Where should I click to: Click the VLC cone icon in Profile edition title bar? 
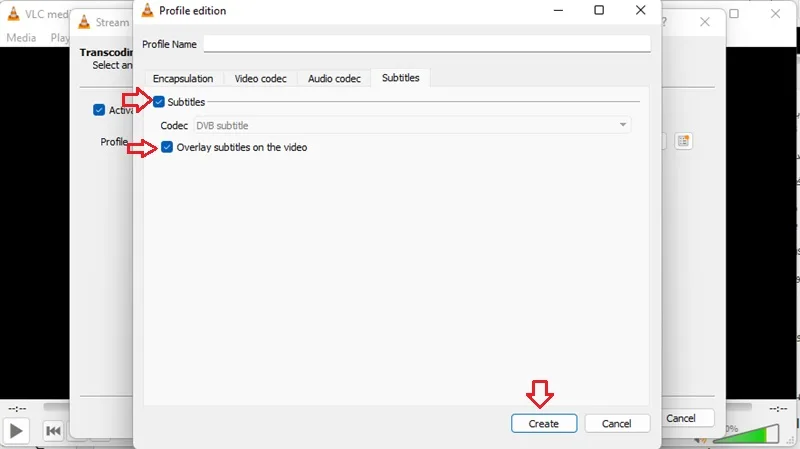tap(147, 10)
